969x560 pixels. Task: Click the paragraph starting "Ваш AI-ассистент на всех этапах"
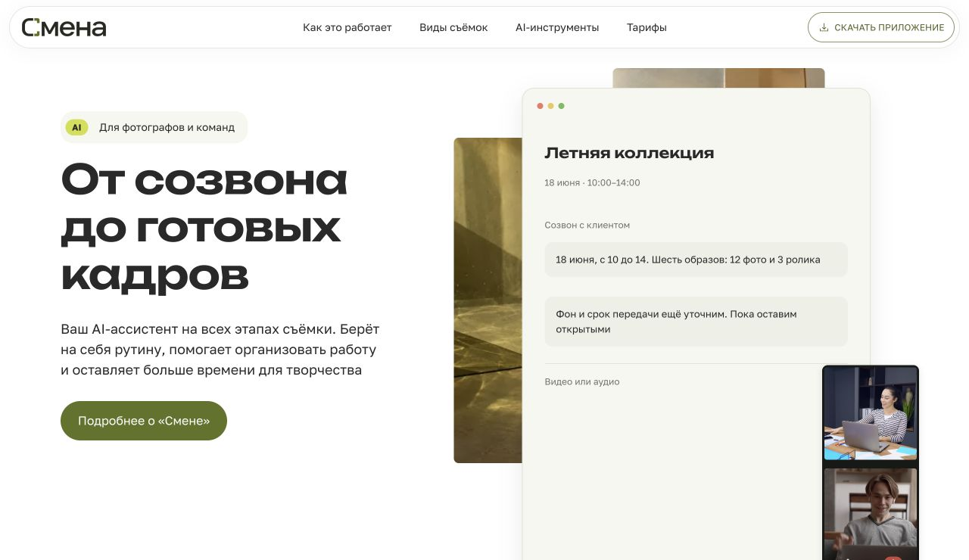click(220, 350)
